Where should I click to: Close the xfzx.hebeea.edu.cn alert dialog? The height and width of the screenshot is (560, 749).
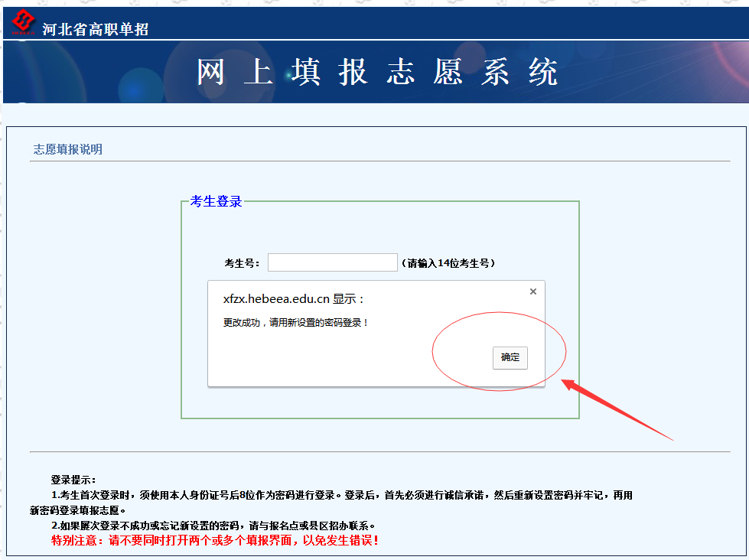(533, 291)
